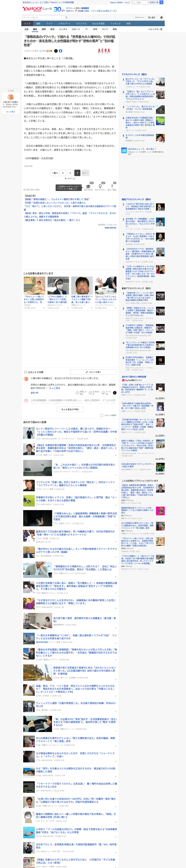Click the 購入履歴 link

pyautogui.click(x=152, y=18)
